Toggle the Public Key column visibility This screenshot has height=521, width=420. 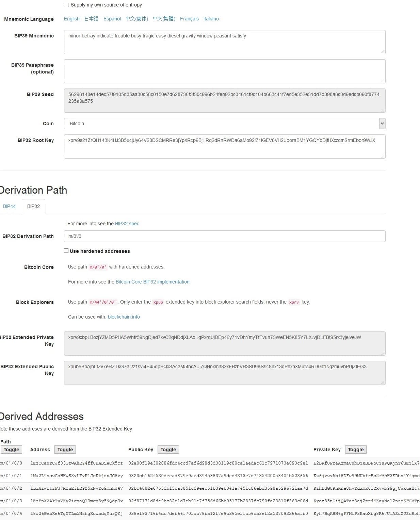(168, 450)
